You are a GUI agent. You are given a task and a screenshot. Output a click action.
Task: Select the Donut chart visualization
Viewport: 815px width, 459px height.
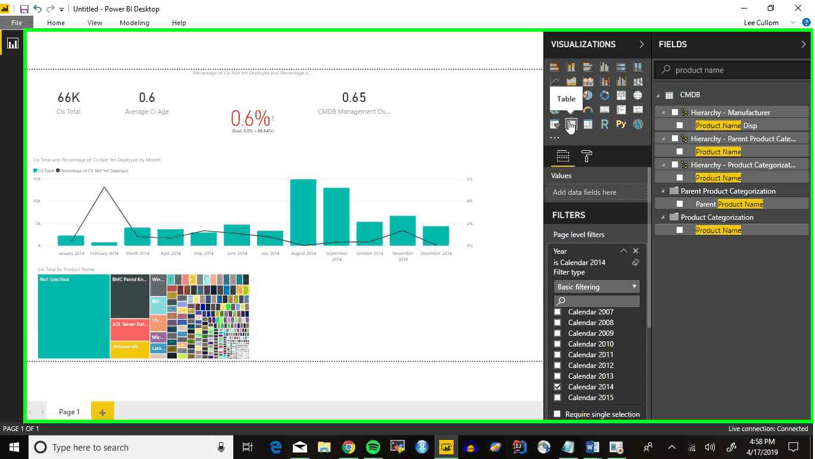(x=604, y=95)
